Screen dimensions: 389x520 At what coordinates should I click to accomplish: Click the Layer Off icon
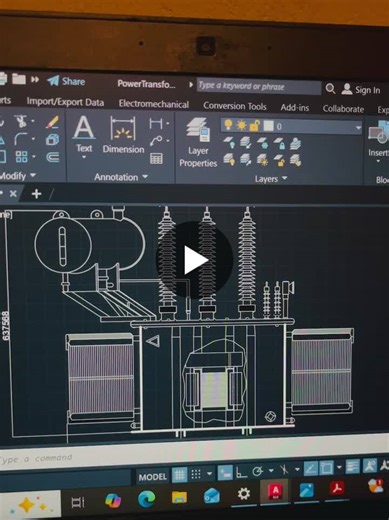point(229,143)
